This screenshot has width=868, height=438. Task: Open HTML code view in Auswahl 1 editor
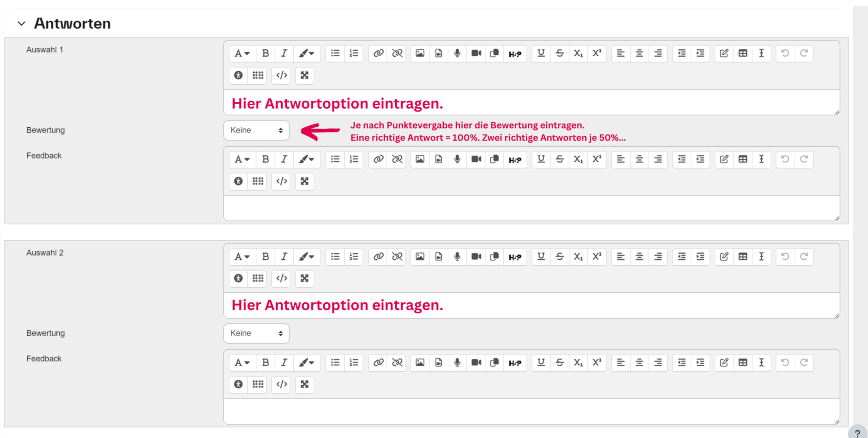(281, 75)
